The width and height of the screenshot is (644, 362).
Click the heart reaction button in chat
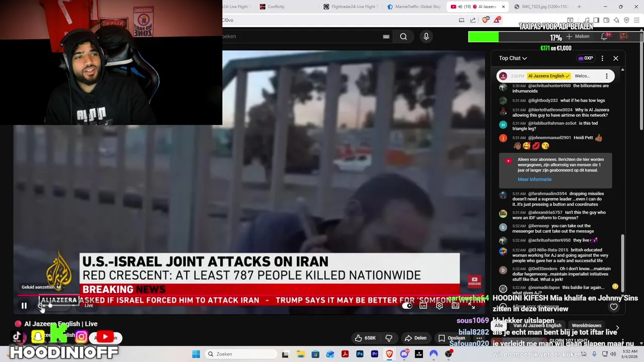614,307
